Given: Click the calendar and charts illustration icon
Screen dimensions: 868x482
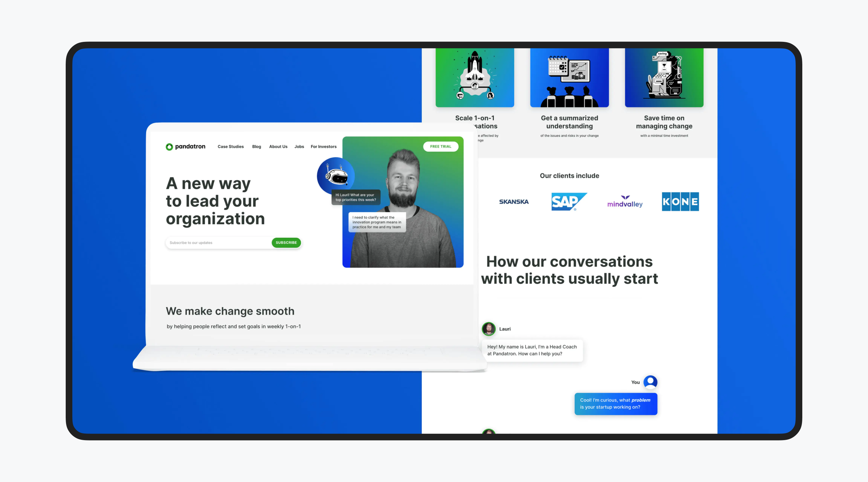Looking at the screenshot, I should coord(569,77).
